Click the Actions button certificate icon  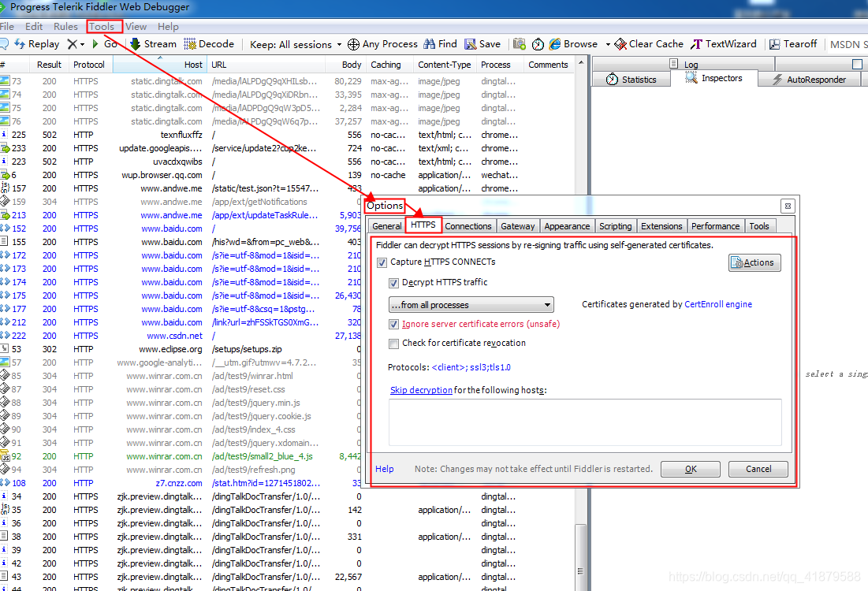pos(737,263)
